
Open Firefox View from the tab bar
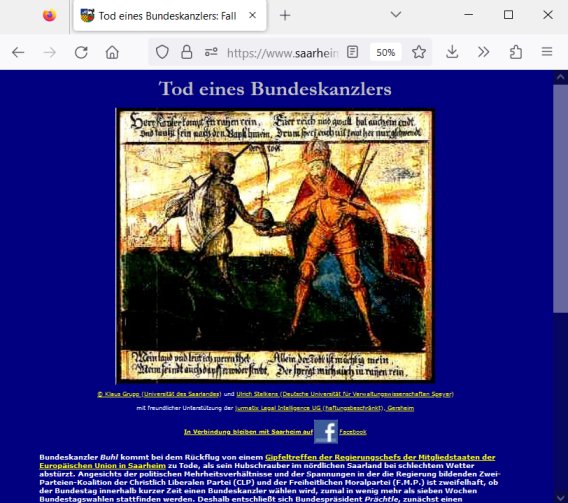49,16
